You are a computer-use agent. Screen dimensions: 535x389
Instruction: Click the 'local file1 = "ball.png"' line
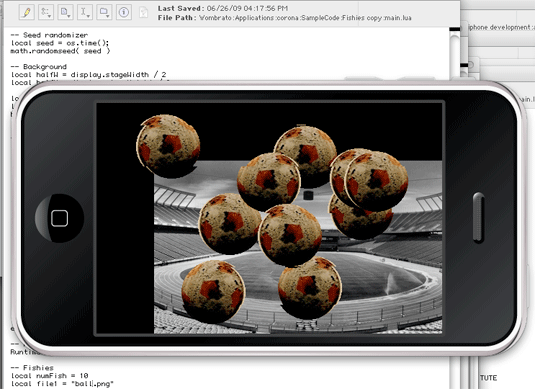[x=62, y=384]
